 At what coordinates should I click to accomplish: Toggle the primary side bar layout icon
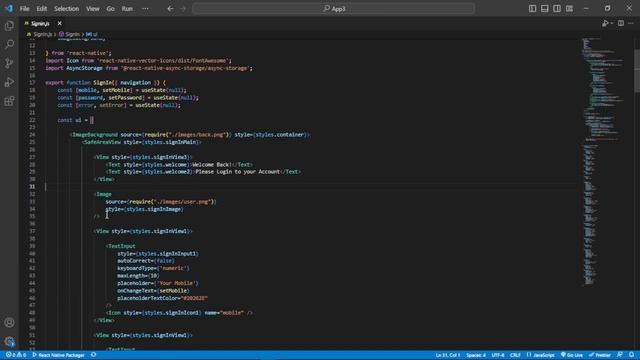532,9
